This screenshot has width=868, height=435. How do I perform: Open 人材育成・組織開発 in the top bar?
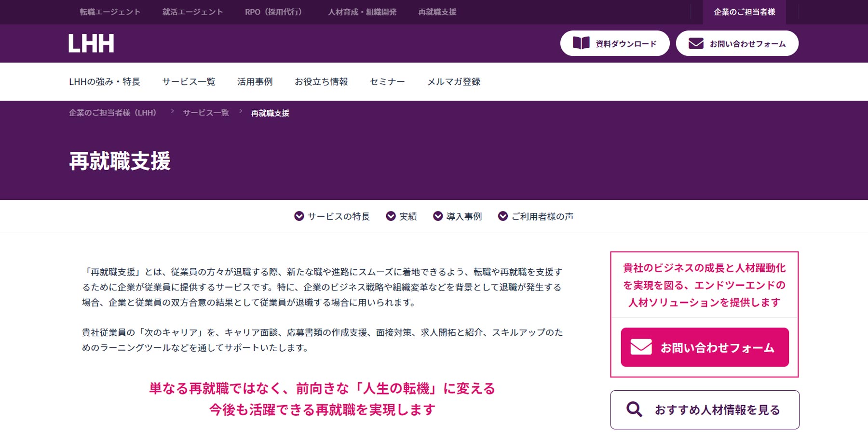(x=362, y=12)
